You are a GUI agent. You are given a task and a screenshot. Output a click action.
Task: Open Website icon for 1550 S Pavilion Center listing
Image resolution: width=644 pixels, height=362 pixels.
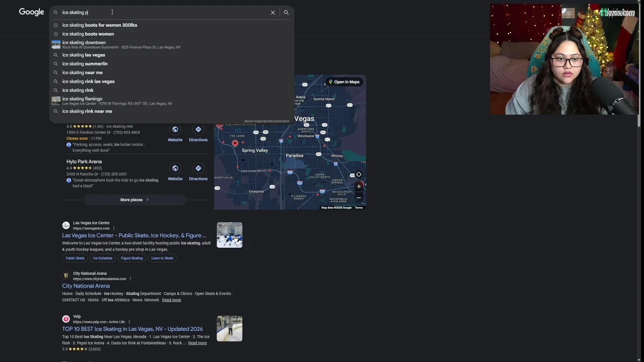coord(175,130)
